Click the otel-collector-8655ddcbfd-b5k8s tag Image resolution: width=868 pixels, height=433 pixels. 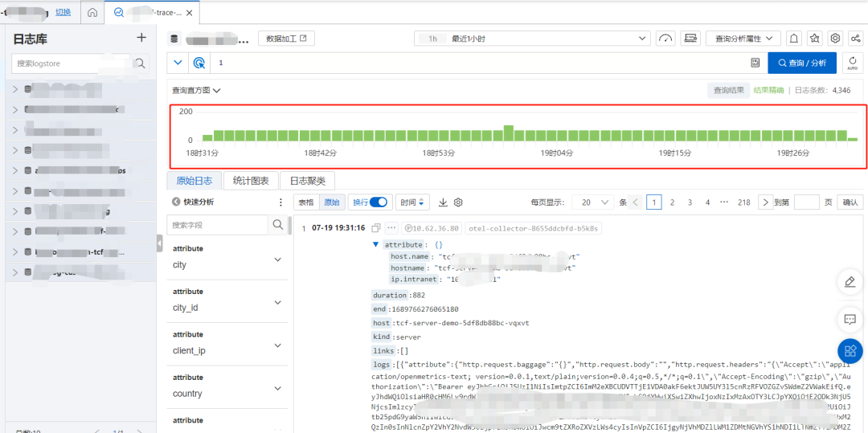click(534, 228)
